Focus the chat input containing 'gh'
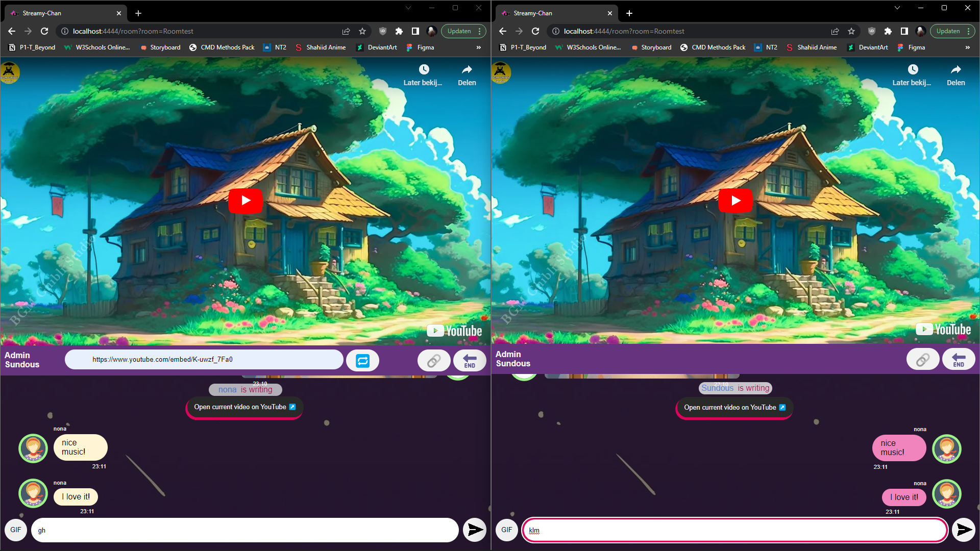980x551 pixels. tap(245, 530)
